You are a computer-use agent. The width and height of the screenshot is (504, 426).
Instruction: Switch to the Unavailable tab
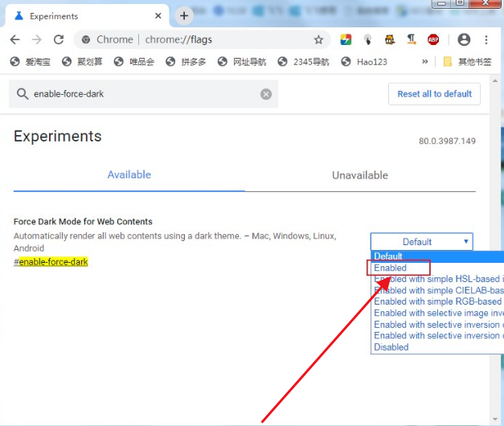[360, 175]
